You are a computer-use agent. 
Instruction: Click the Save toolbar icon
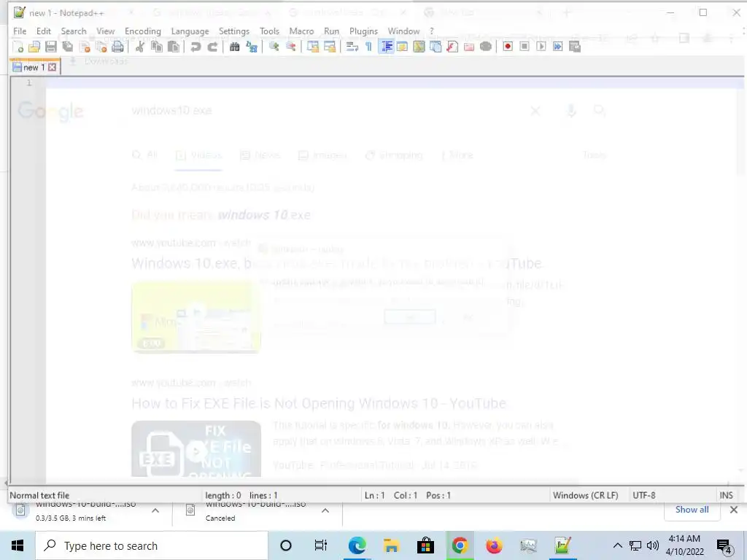(x=51, y=47)
